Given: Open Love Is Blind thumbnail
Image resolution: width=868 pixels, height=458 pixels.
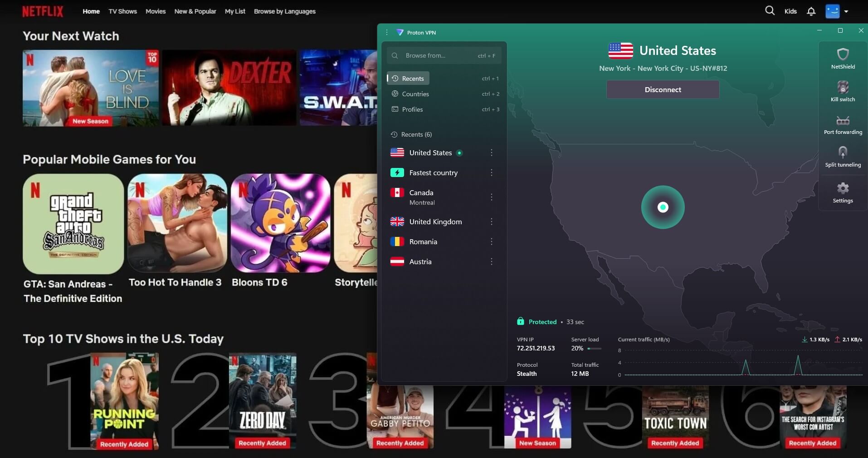Looking at the screenshot, I should click(x=91, y=88).
